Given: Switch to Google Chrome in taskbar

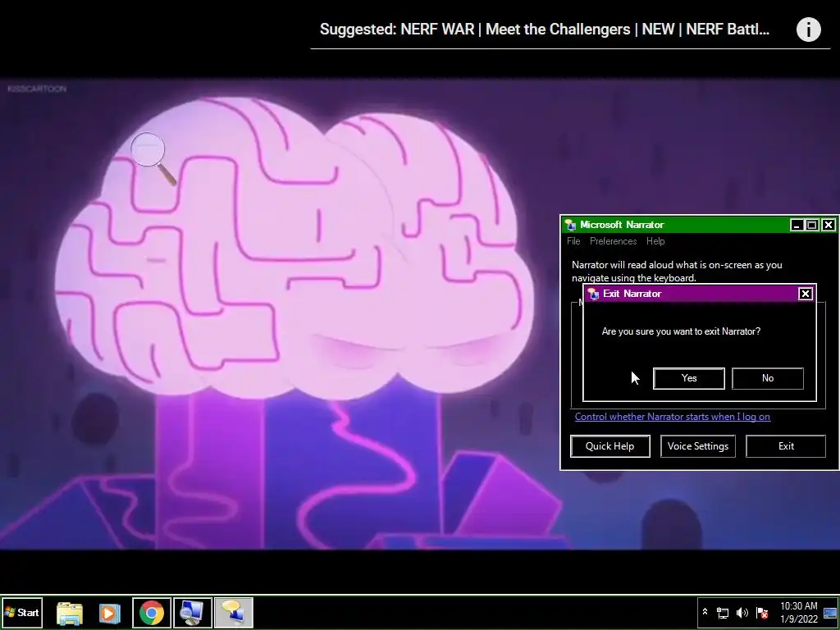Looking at the screenshot, I should coord(152,613).
